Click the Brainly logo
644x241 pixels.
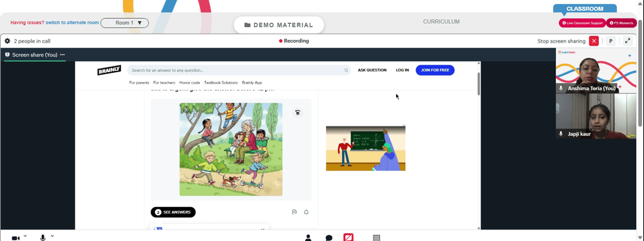pyautogui.click(x=109, y=70)
